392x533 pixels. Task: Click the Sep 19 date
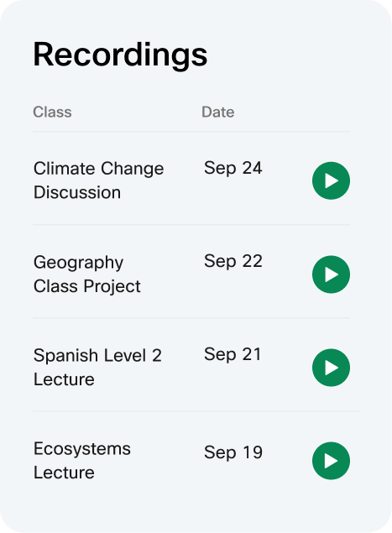pos(233,452)
